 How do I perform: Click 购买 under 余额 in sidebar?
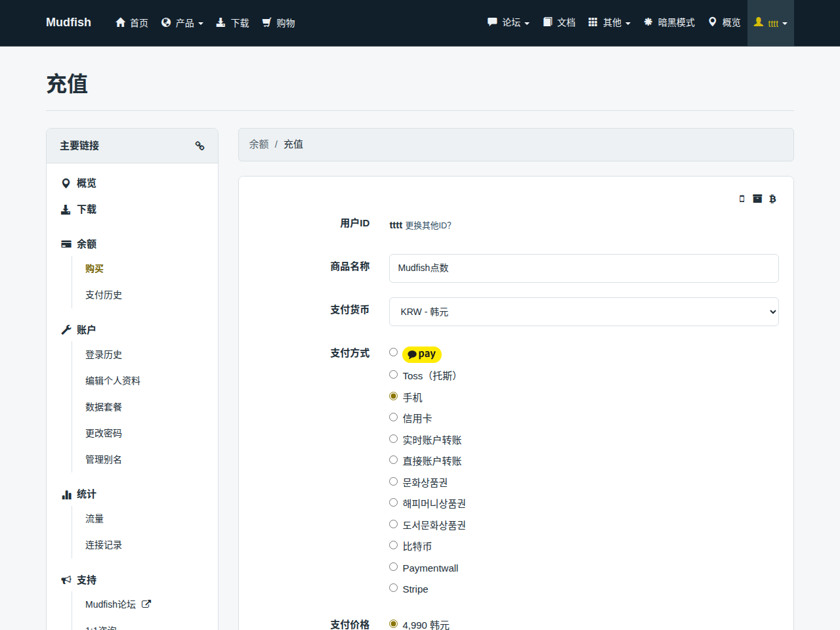tap(94, 269)
